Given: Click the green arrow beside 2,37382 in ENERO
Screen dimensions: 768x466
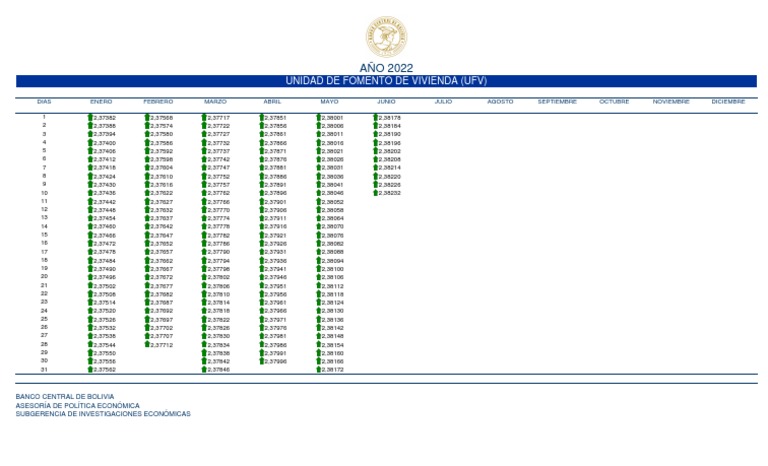Looking at the screenshot, I should [91, 117].
